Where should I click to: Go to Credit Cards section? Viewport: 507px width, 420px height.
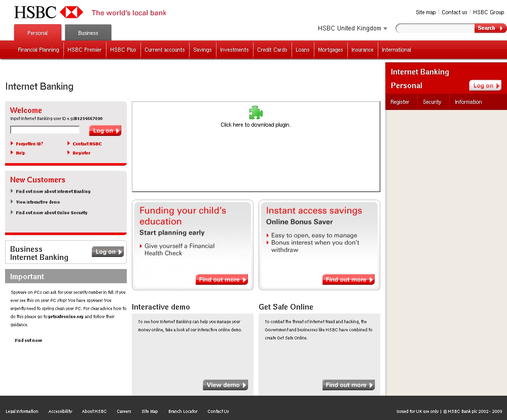272,50
